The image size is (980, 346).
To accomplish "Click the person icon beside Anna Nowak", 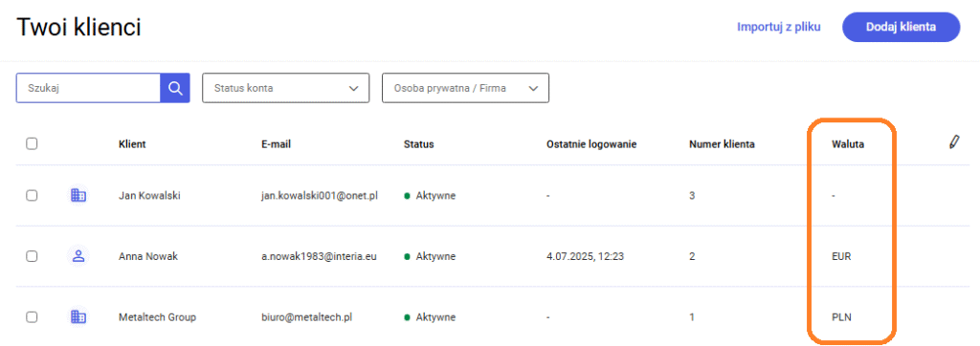I will [78, 256].
